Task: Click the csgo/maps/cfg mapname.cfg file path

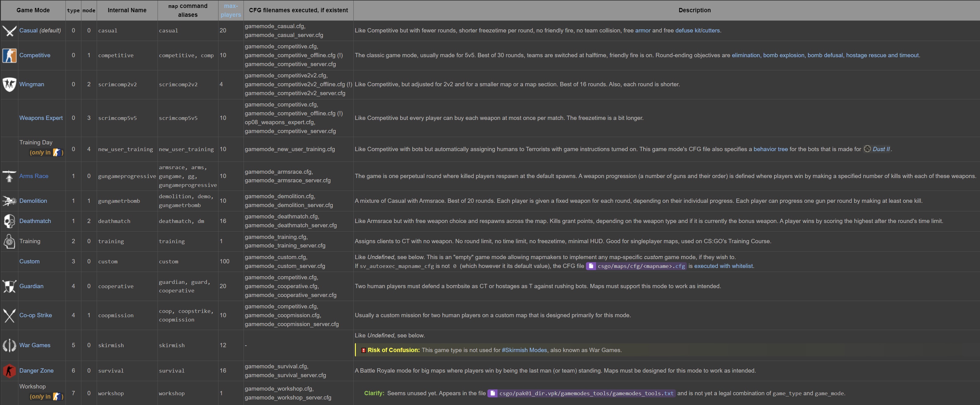Action: [x=641, y=266]
